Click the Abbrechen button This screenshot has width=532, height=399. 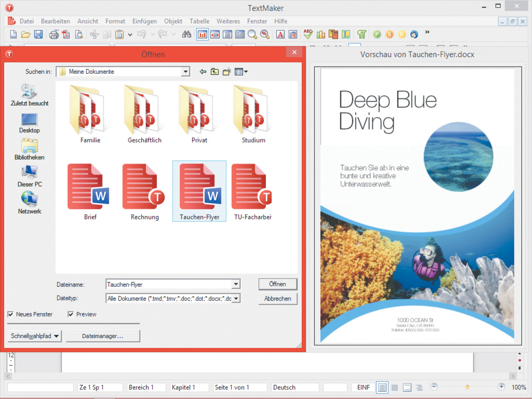click(278, 299)
